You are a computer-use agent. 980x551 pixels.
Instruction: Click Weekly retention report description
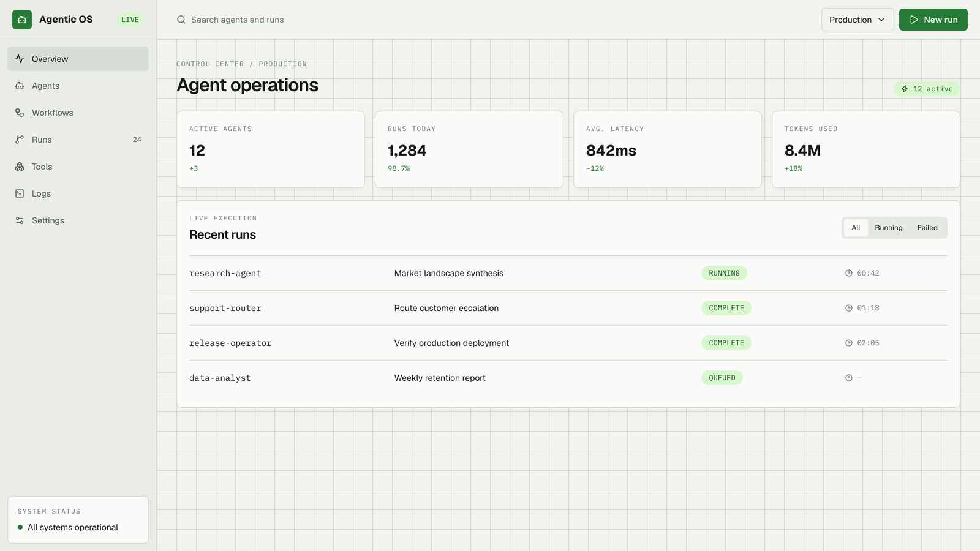440,378
